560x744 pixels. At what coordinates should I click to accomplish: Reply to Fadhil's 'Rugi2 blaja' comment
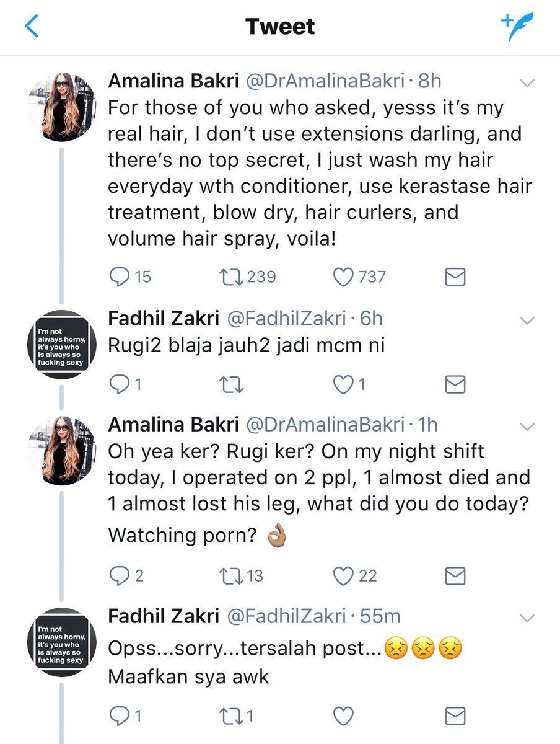point(119,385)
